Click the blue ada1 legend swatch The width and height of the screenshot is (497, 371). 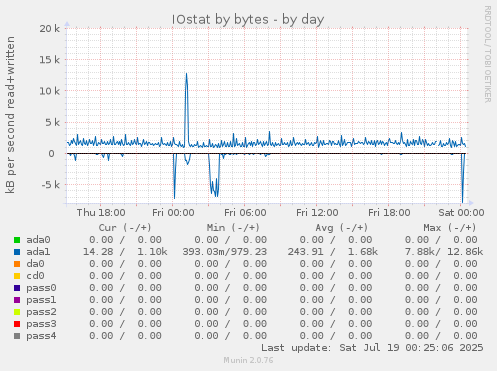tap(17, 252)
